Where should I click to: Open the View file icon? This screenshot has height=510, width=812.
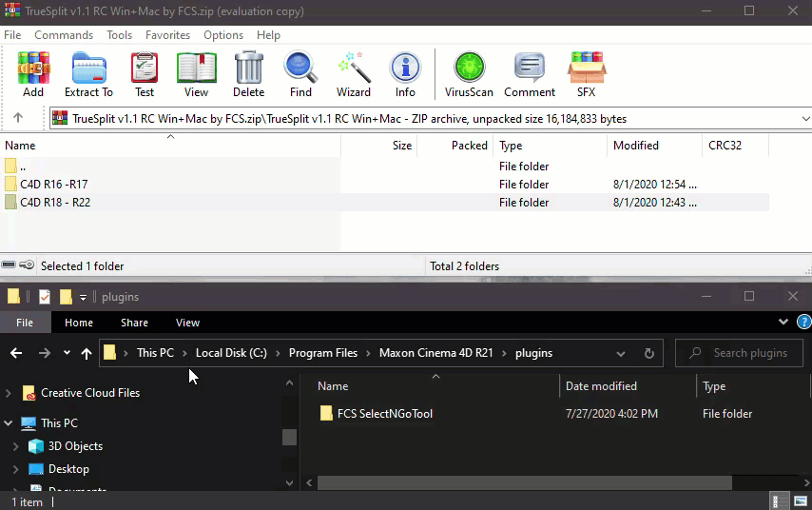point(196,68)
